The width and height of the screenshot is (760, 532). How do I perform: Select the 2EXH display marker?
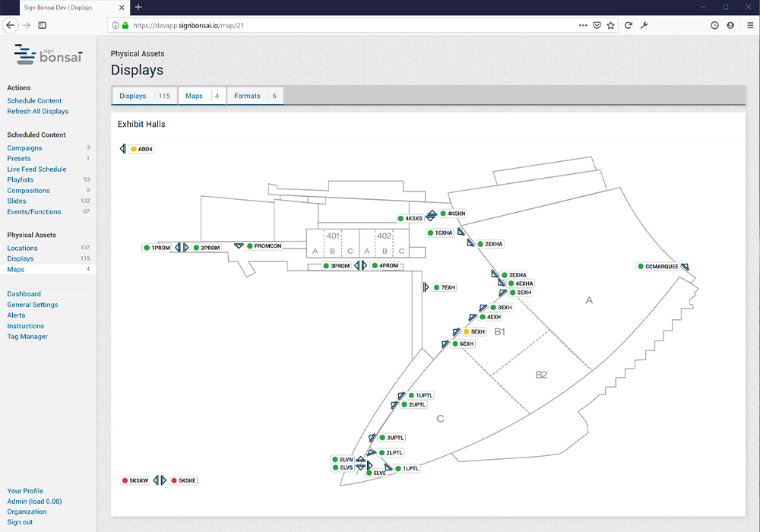(521, 293)
